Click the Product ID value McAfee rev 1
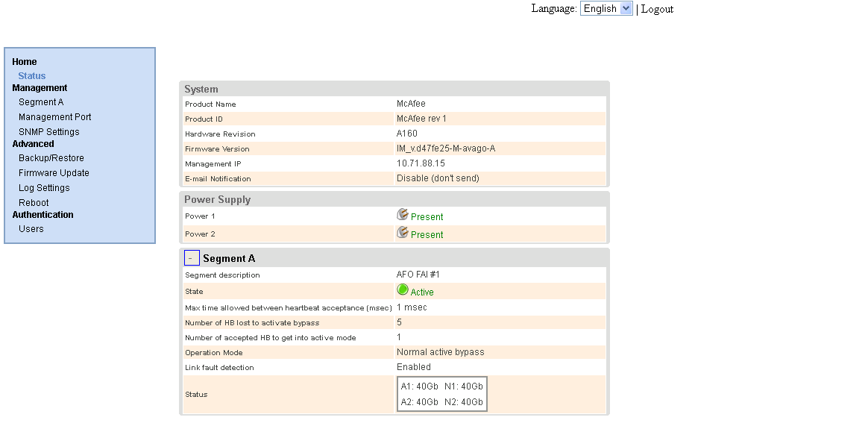 [x=421, y=119]
